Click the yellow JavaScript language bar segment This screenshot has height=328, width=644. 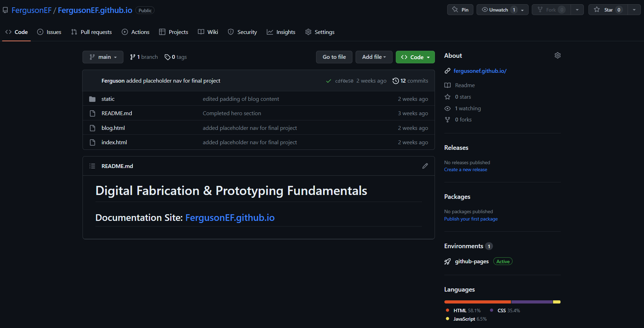click(557, 302)
